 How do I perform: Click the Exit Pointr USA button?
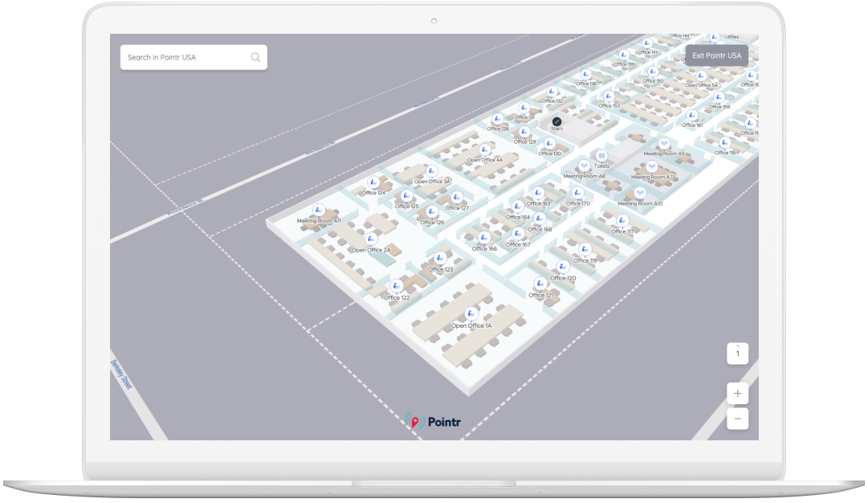click(715, 55)
